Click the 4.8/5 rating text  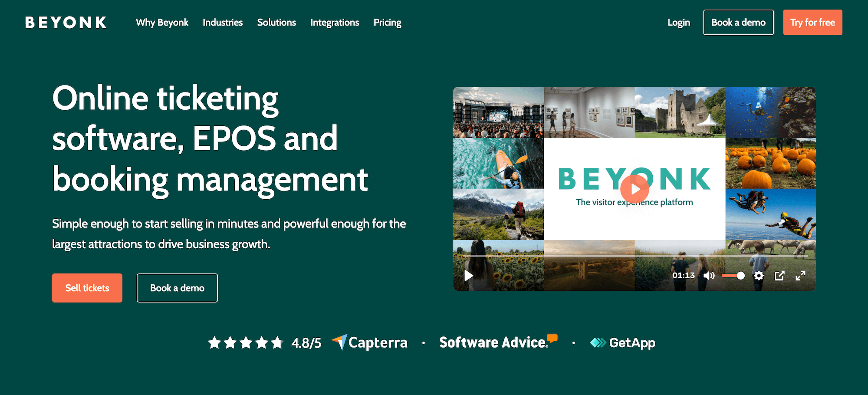point(306,343)
